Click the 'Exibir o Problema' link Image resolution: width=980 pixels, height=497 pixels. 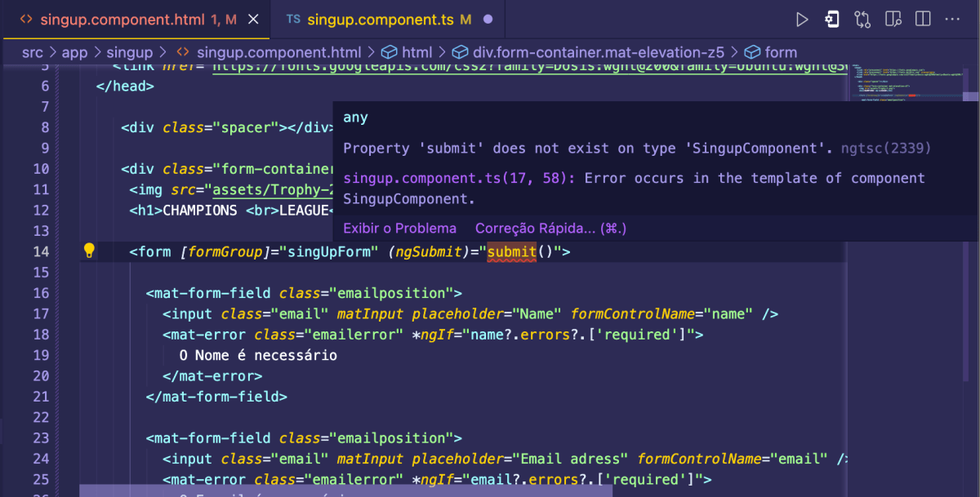click(x=399, y=229)
